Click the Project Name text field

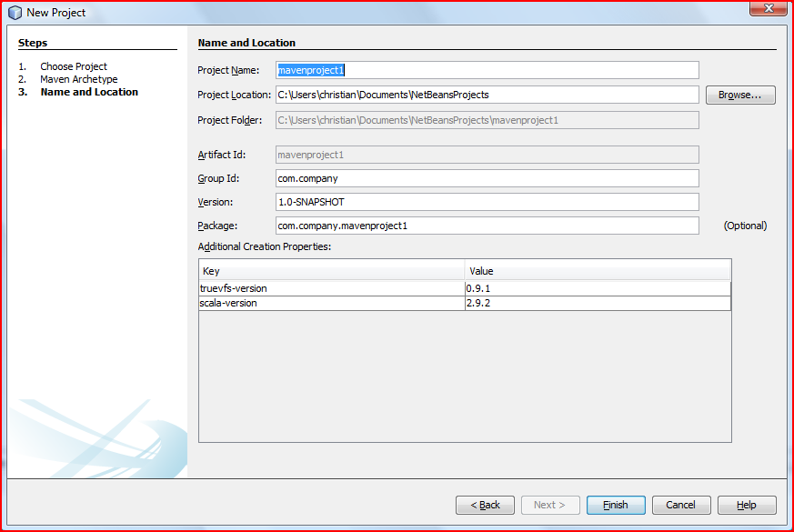(487, 70)
